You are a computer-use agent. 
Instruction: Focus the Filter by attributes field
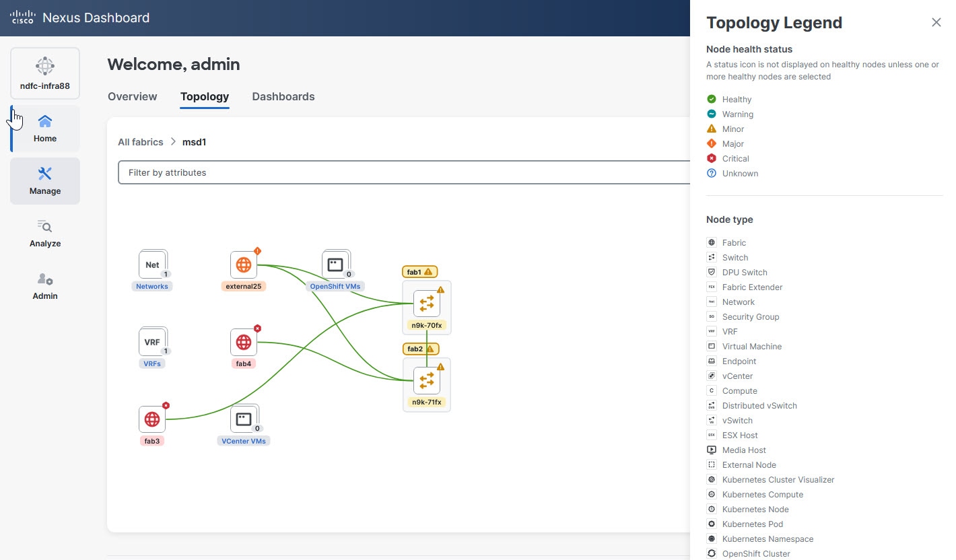point(404,172)
